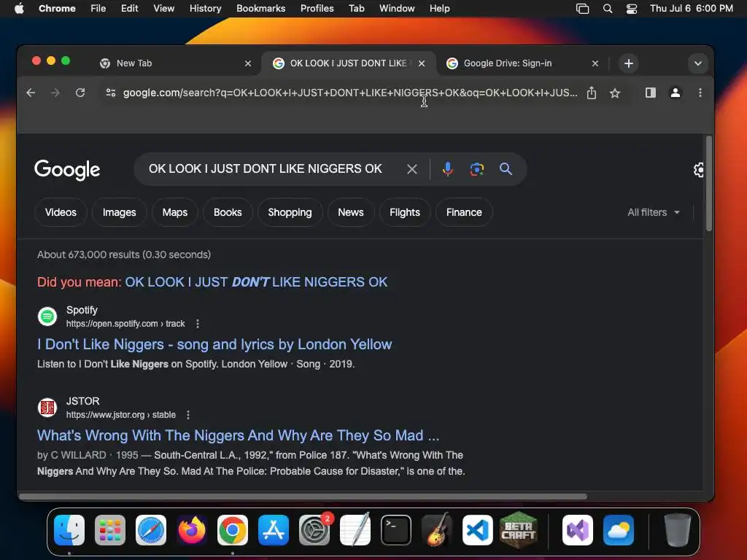This screenshot has height=560, width=747.
Task: Open Spotlight search in menu bar
Action: [608, 9]
